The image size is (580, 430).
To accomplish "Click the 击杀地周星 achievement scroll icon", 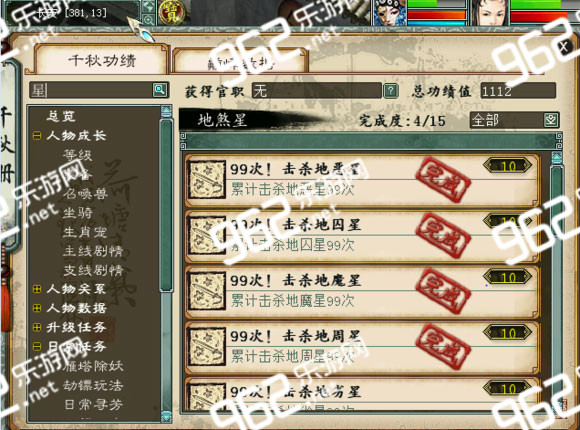I will tap(206, 347).
